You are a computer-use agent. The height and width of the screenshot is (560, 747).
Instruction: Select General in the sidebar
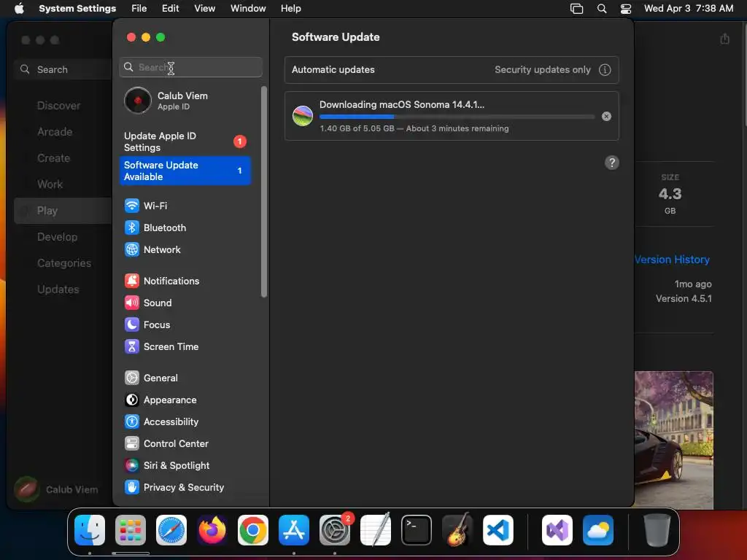point(151,378)
